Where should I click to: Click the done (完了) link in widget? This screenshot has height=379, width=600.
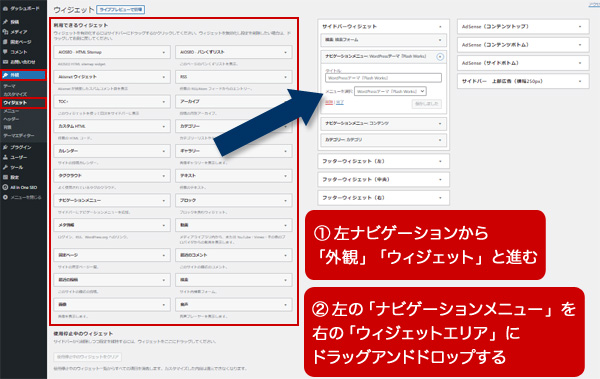(x=340, y=102)
